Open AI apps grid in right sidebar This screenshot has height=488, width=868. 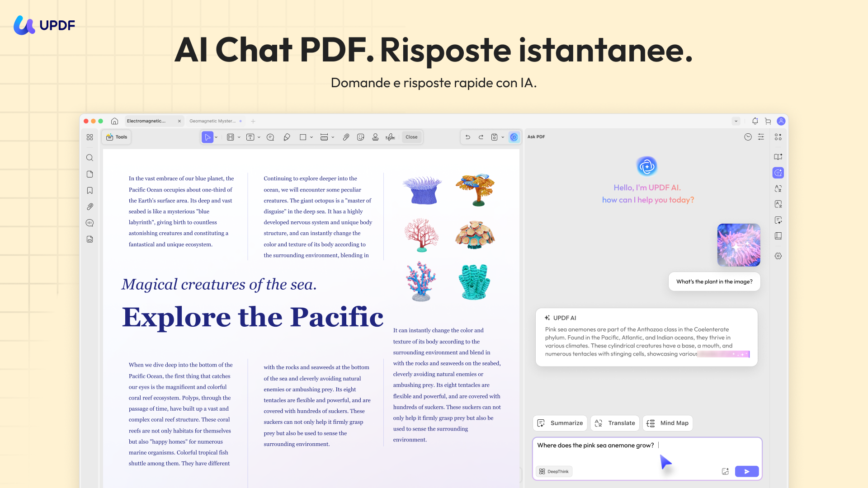coord(778,137)
